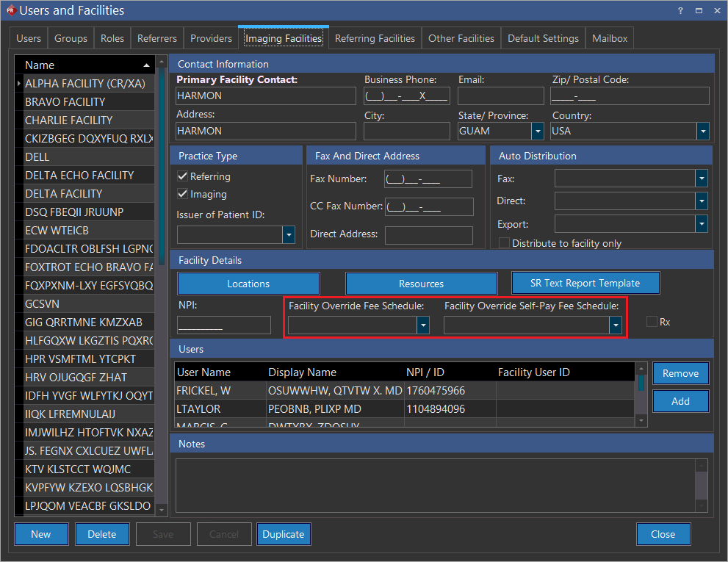Open the Providers tab
The height and width of the screenshot is (562, 728).
point(211,38)
